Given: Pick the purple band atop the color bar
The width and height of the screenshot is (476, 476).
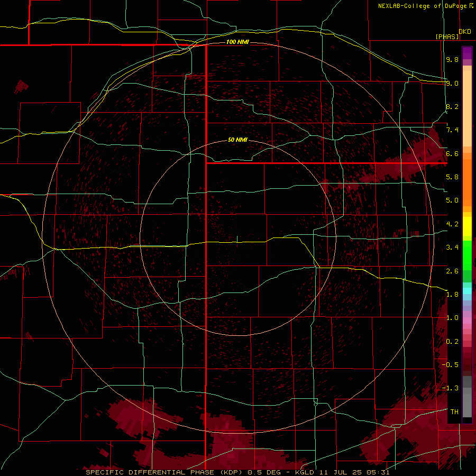Looking at the screenshot, I should [467, 53].
